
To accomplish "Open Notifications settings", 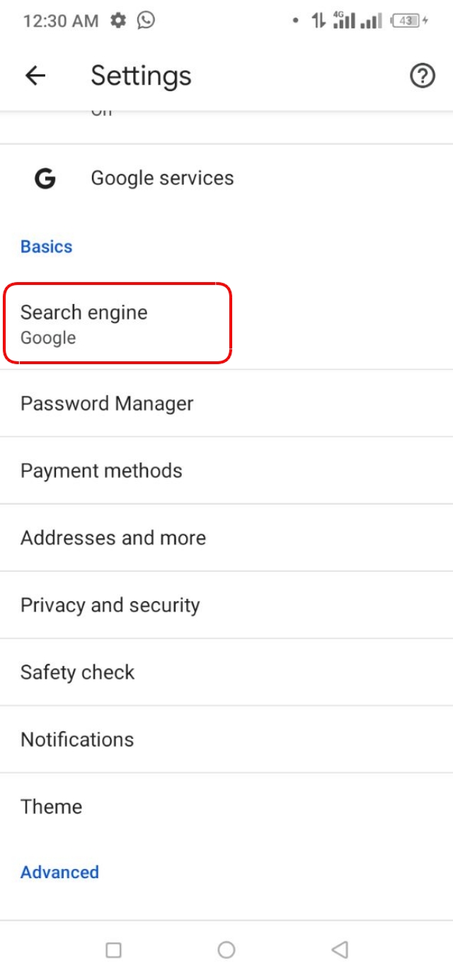I will 76,739.
